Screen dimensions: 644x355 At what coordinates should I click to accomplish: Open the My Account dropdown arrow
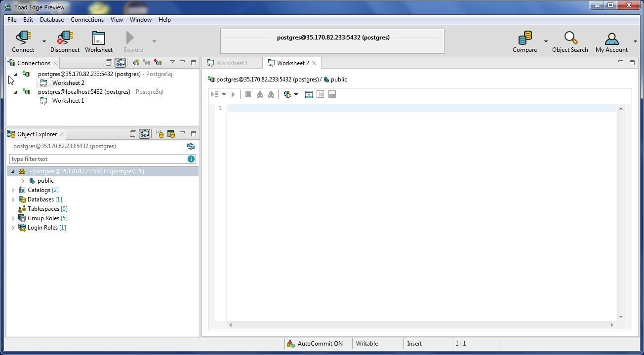(x=635, y=41)
